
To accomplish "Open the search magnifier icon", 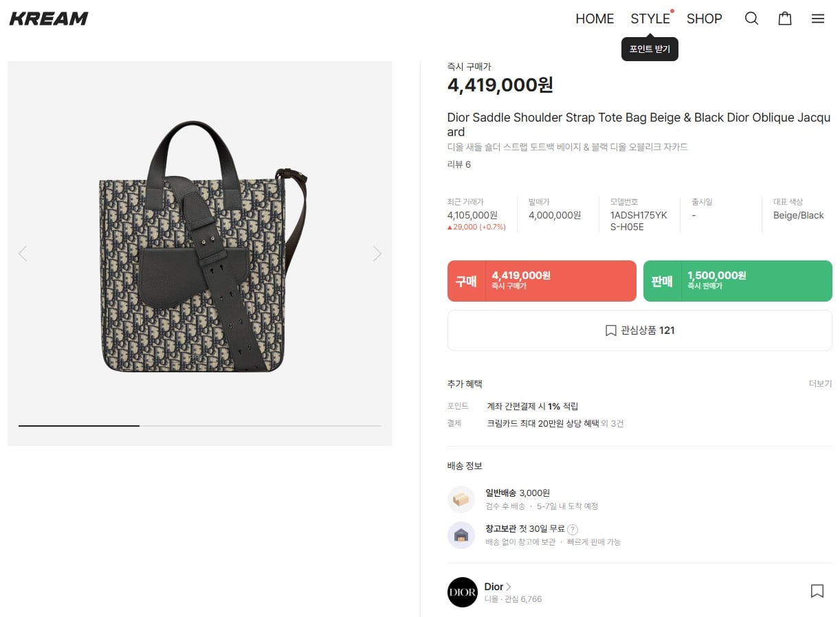I will pyautogui.click(x=751, y=19).
